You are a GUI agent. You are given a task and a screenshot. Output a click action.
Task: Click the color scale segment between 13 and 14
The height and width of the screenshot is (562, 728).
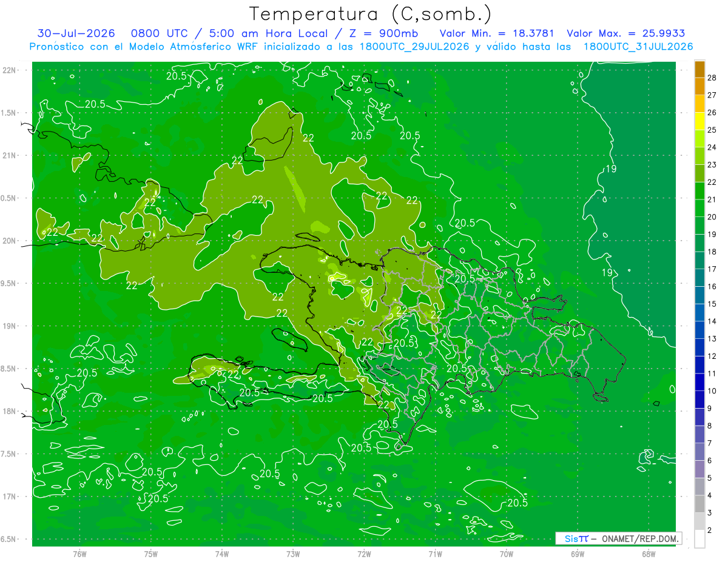[x=699, y=330]
